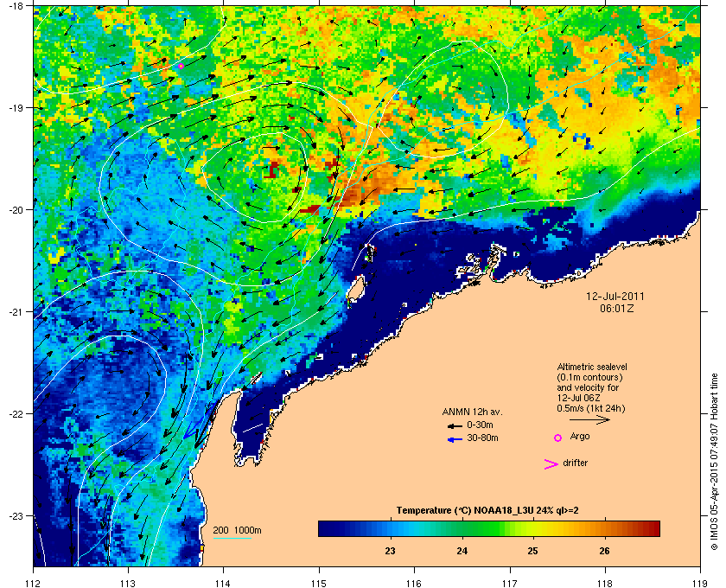Viewport: 726px width, 588px height.
Task: Click the latitude axis label -21
Action: tap(16, 311)
